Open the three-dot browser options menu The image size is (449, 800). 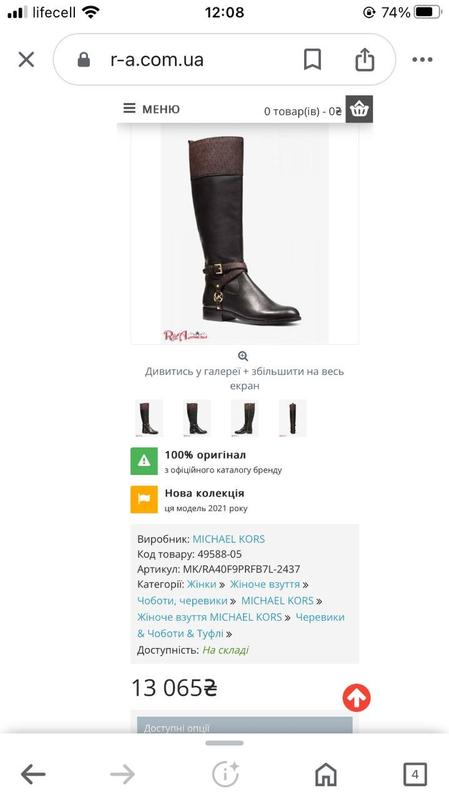pos(422,60)
